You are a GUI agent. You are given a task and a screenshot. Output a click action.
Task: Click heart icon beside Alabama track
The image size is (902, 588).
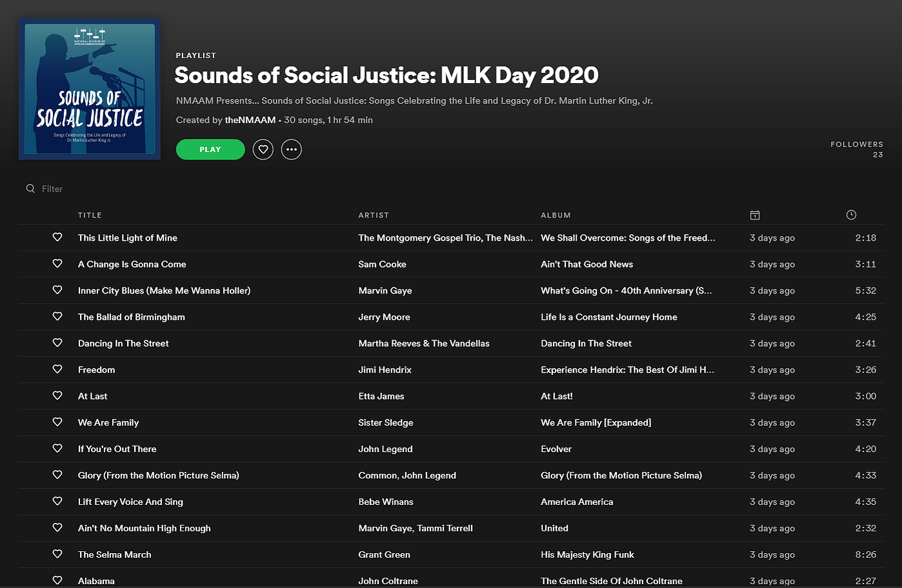[57, 580]
